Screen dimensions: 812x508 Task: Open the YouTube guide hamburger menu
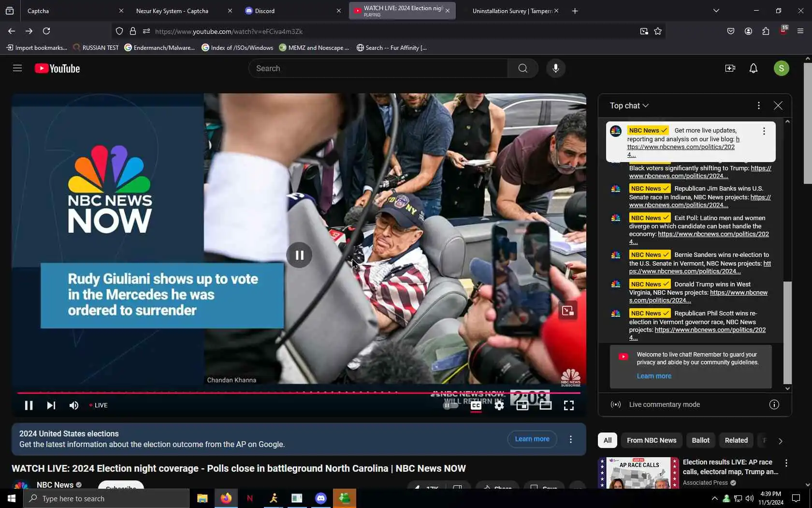(17, 68)
